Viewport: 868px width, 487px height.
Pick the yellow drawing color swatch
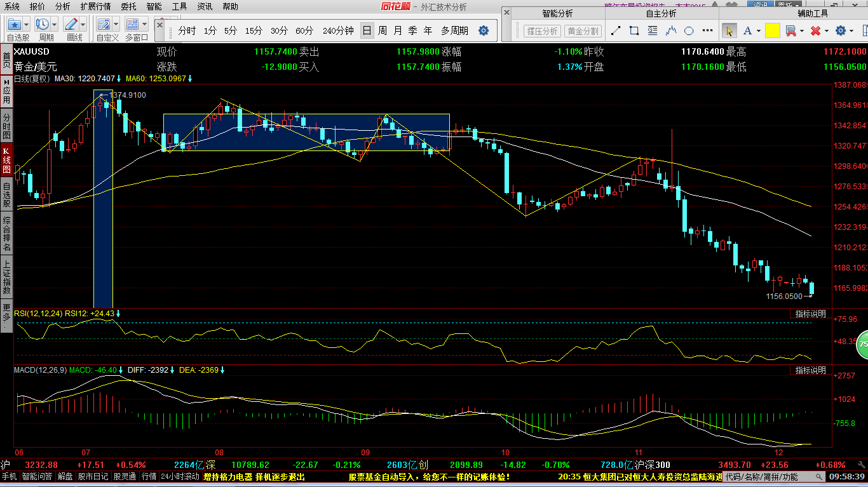(773, 30)
